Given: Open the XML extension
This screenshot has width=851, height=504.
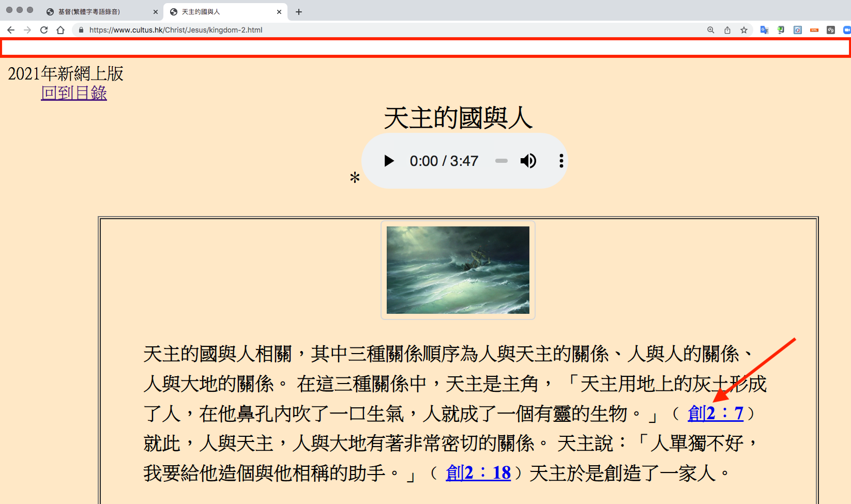Looking at the screenshot, I should (813, 30).
